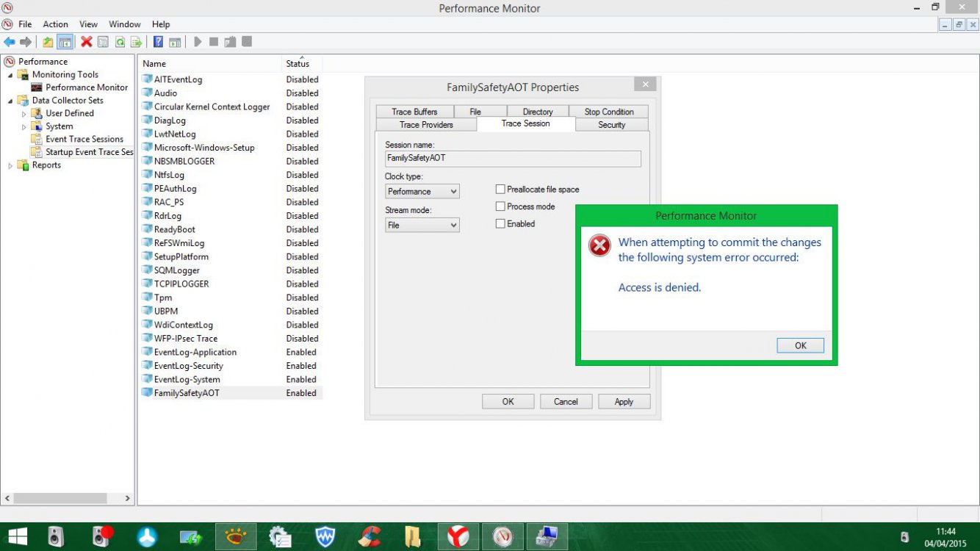Screen dimensions: 980x551
Task: Switch to the Stop Condition tab
Action: click(609, 112)
